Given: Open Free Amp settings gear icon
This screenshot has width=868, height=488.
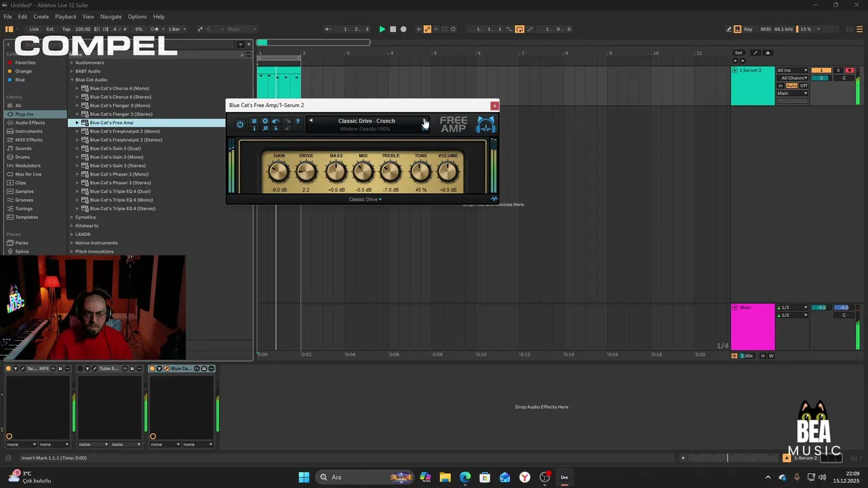Looking at the screenshot, I should tap(265, 121).
